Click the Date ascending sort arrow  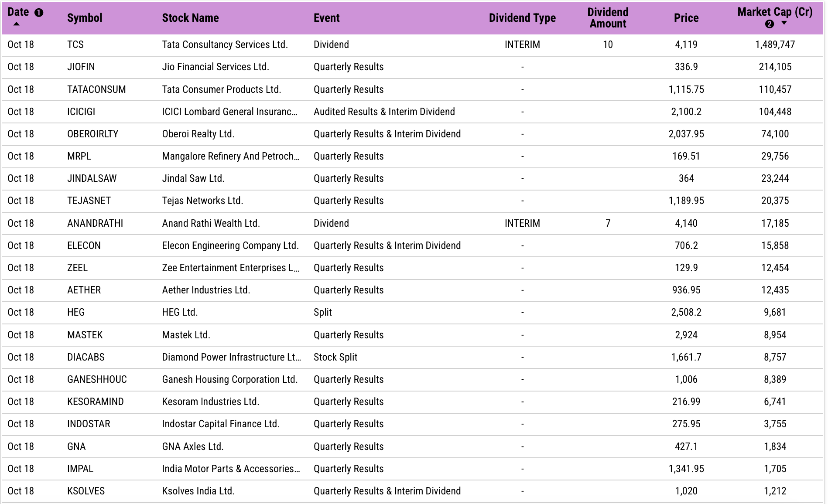click(16, 24)
